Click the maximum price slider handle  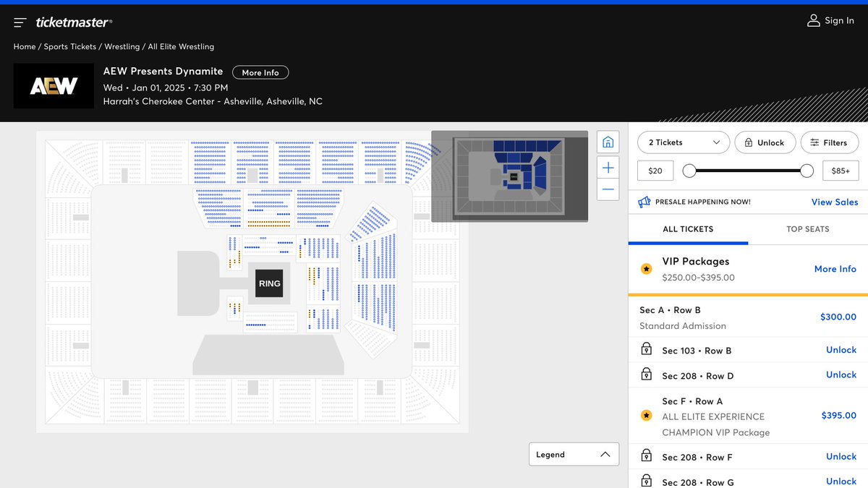click(807, 171)
